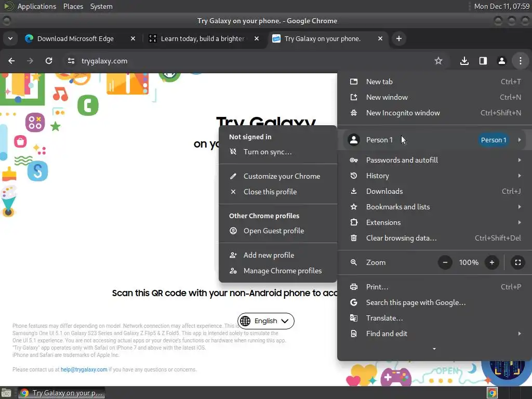
Task: Click the show desktop icon in the bottom panel
Action: coord(6,393)
